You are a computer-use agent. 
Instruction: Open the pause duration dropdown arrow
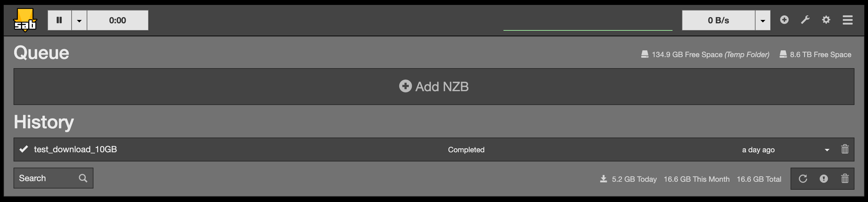click(x=79, y=20)
